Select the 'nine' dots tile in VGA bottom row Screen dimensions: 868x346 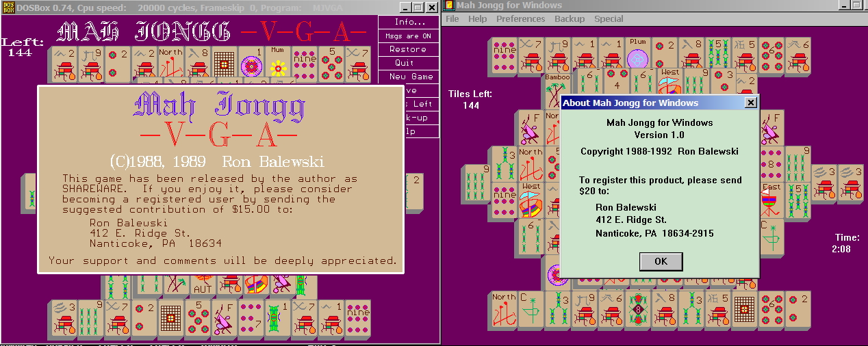(358, 318)
